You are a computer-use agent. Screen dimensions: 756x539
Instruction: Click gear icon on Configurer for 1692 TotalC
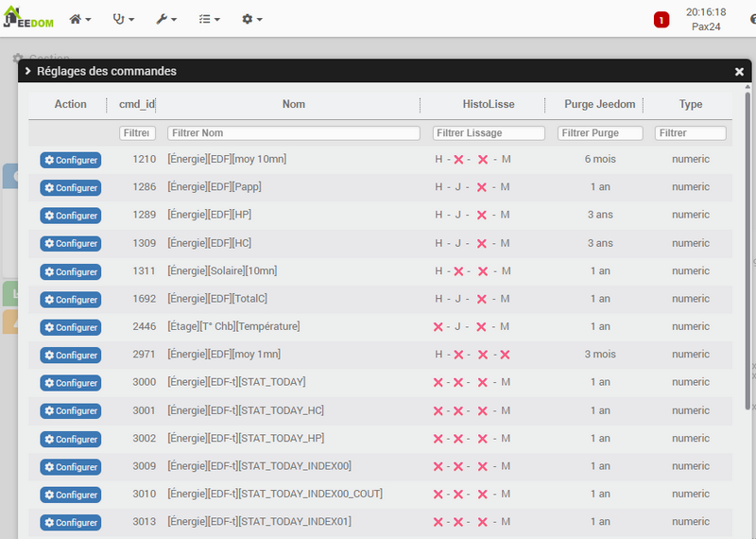click(x=49, y=300)
